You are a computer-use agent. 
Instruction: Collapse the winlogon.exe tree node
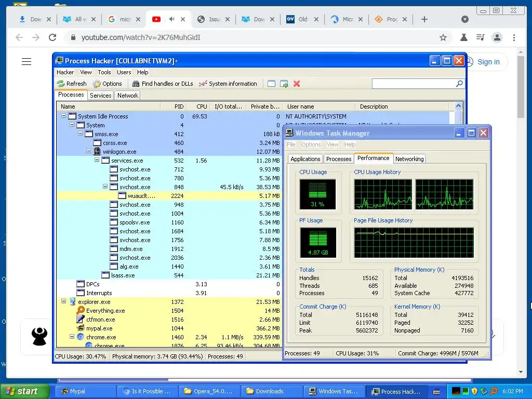[x=88, y=151]
